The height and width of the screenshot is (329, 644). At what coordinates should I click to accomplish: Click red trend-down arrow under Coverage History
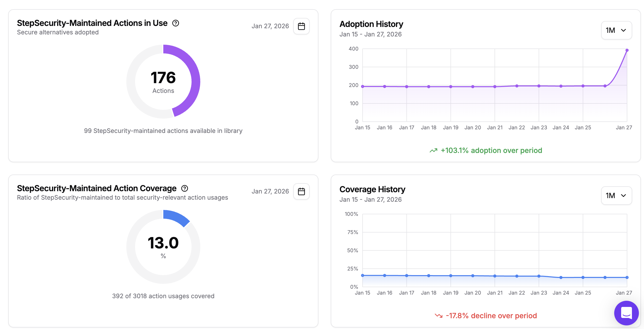click(439, 316)
